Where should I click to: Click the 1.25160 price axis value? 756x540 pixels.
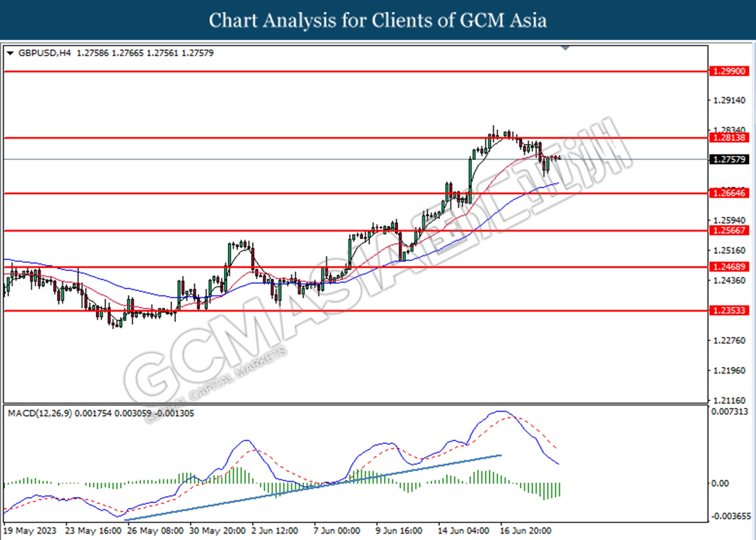tap(729, 250)
